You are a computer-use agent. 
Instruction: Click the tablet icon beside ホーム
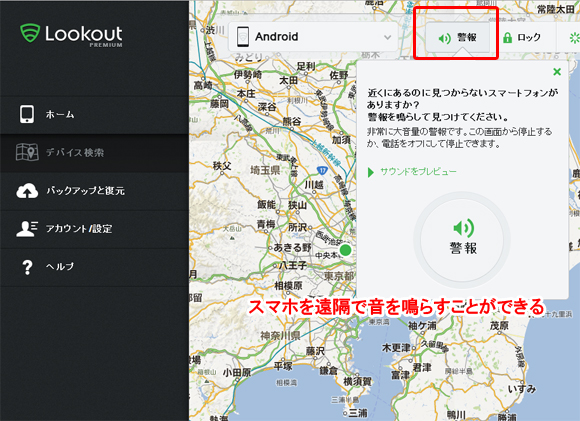click(27, 114)
